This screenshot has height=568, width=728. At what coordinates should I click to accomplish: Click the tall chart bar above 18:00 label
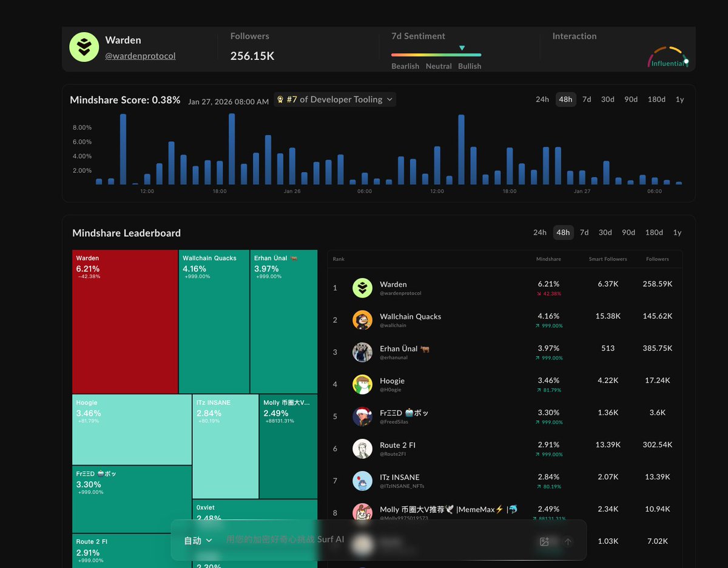pyautogui.click(x=232, y=149)
